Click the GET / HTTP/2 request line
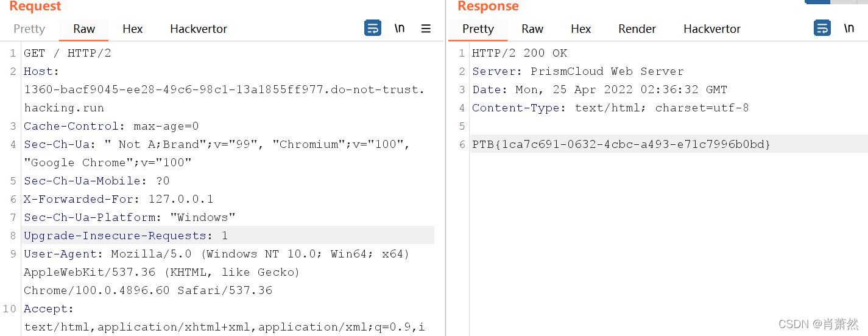 pos(68,53)
